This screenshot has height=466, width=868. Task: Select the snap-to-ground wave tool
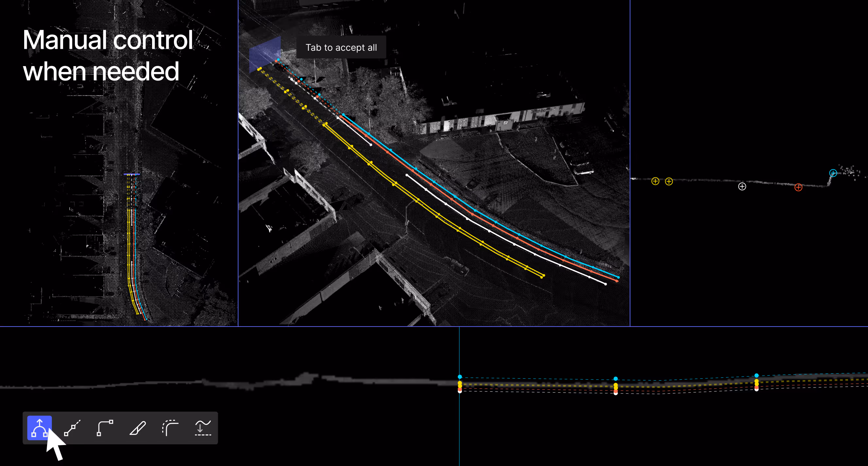tap(203, 428)
